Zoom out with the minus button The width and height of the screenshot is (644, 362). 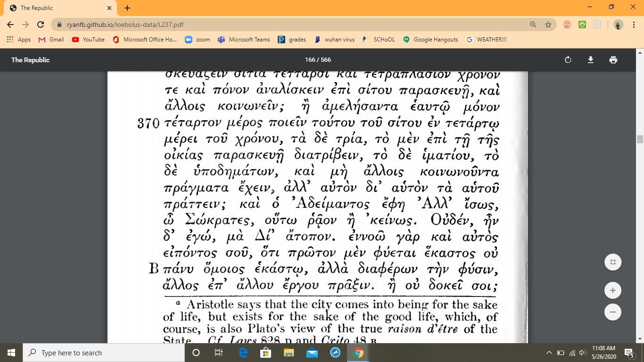pyautogui.click(x=613, y=312)
